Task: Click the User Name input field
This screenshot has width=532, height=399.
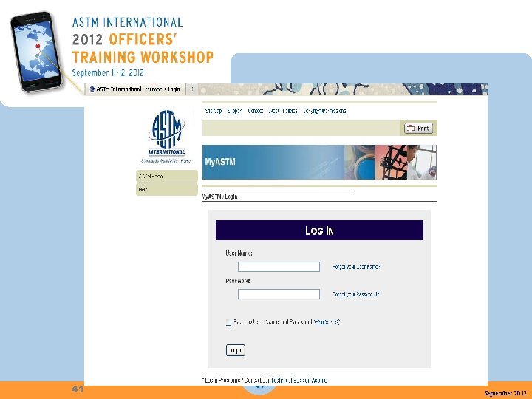Action: (x=279, y=267)
